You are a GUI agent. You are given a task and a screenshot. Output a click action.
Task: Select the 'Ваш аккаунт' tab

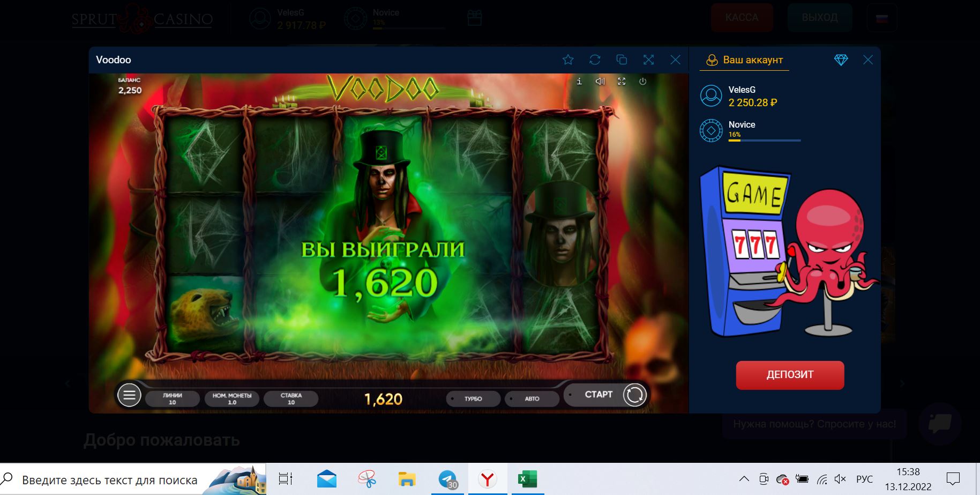click(x=745, y=60)
